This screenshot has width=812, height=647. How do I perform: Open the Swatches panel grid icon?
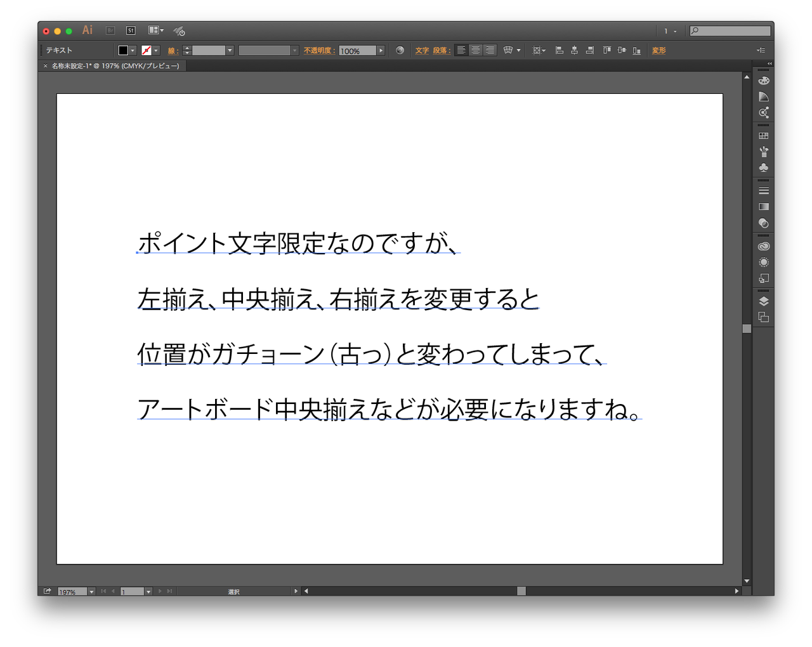(764, 136)
